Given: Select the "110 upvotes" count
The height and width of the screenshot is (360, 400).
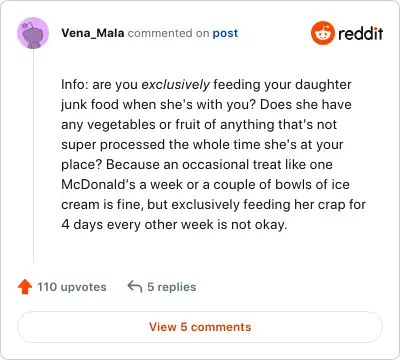Looking at the screenshot, I should coord(72,287).
